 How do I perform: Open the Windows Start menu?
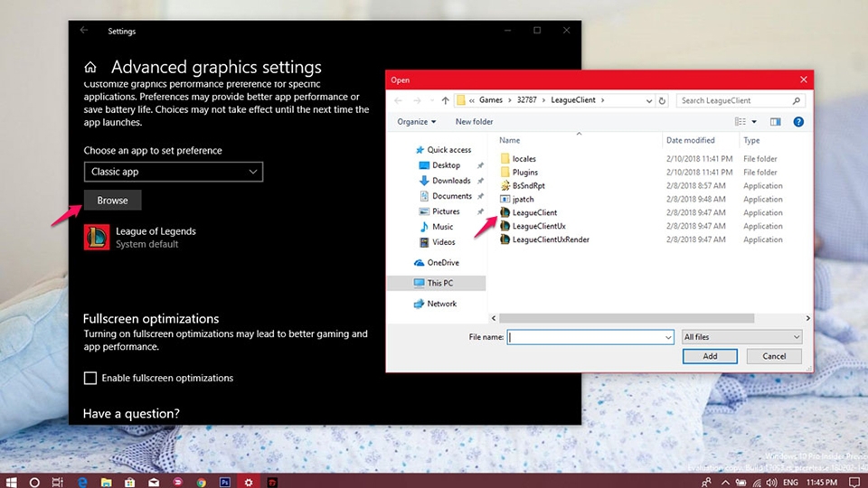coord(11,482)
